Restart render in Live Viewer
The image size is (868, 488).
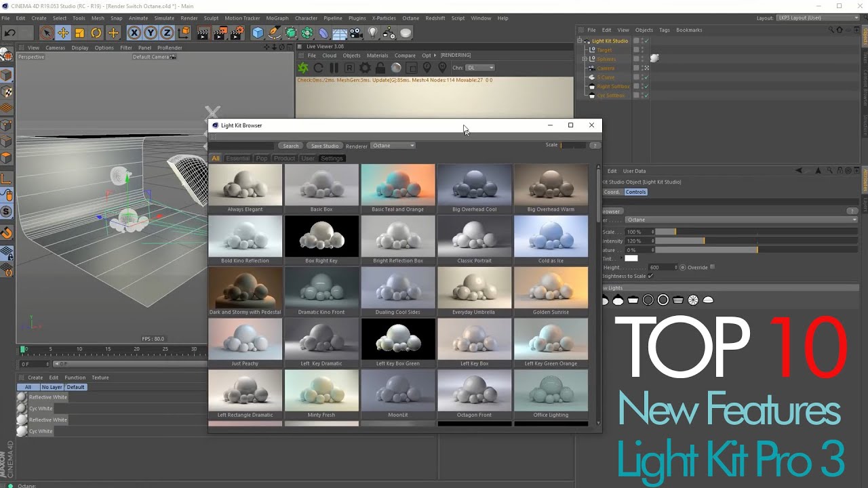click(x=318, y=68)
